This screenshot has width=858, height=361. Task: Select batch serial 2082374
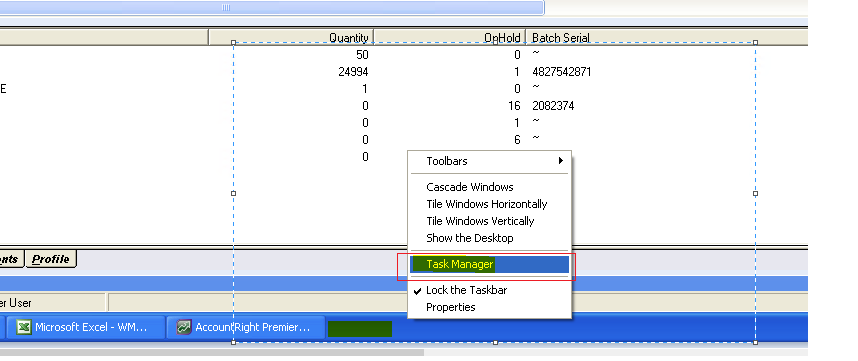(553, 106)
